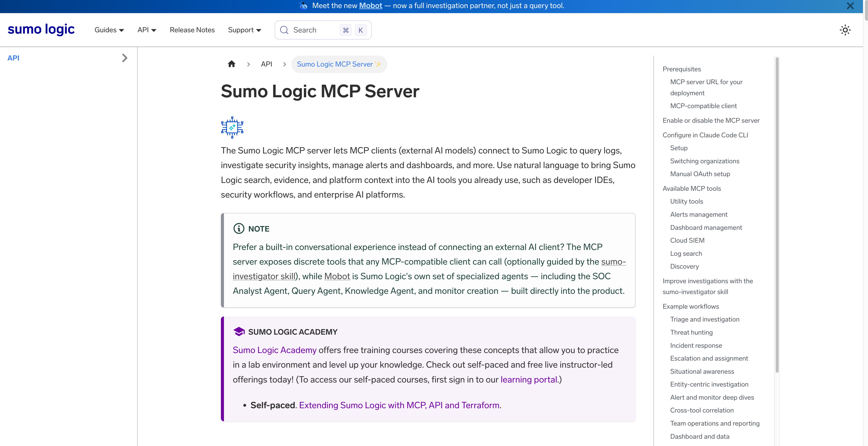Jump to Available MCP tools section
Screen dimensions: 868x446
(692, 188)
